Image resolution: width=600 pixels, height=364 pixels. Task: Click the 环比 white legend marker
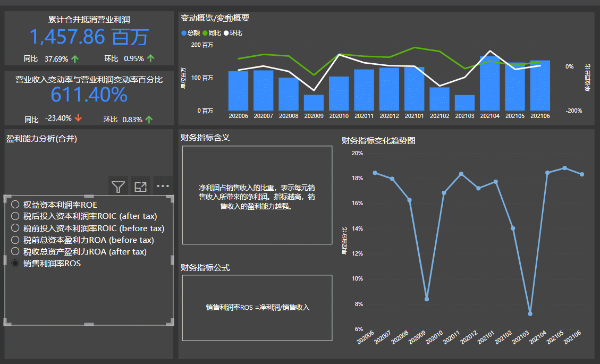click(x=226, y=33)
